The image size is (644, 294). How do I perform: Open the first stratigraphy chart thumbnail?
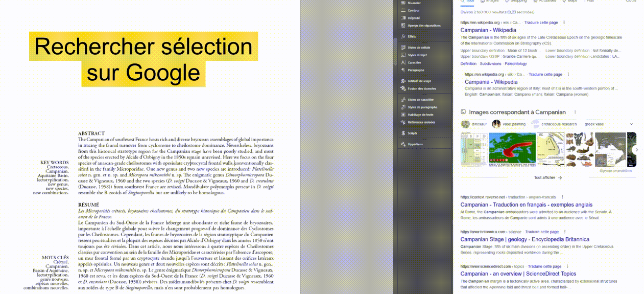pyautogui.click(x=474, y=149)
